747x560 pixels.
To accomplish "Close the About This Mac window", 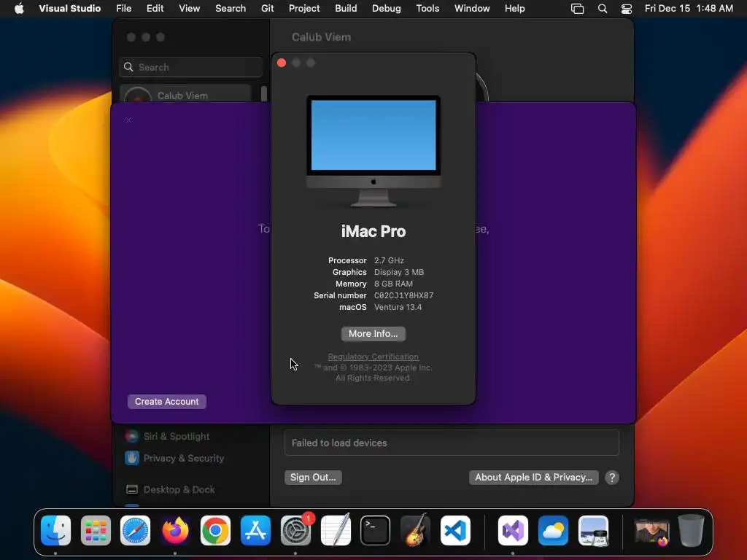I will click(x=282, y=63).
